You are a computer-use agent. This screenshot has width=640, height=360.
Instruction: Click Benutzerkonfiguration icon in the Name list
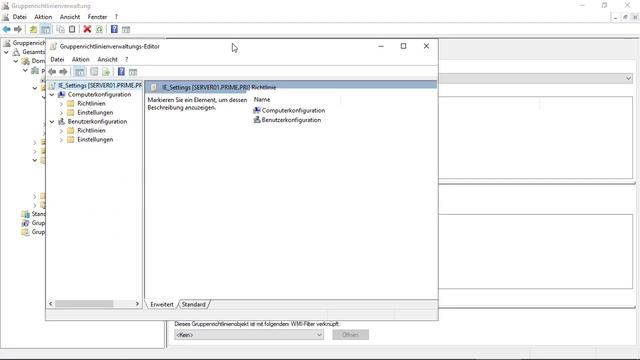[x=257, y=120]
